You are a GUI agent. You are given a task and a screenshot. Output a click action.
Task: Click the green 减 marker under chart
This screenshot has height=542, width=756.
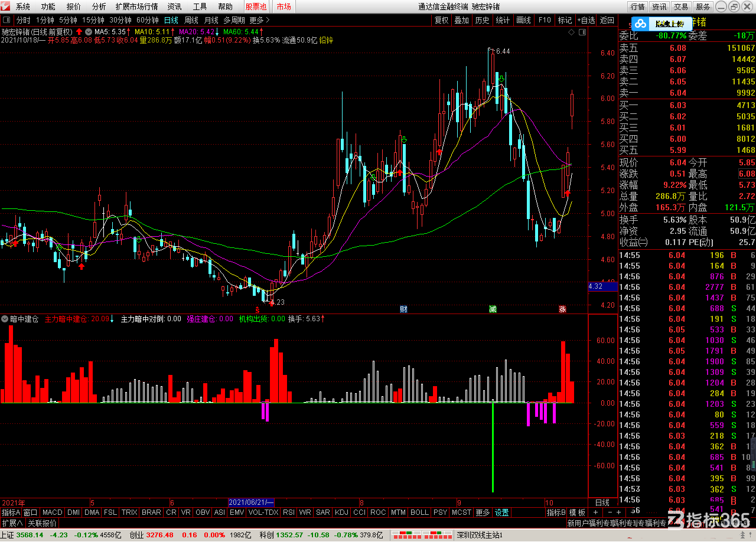(493, 309)
